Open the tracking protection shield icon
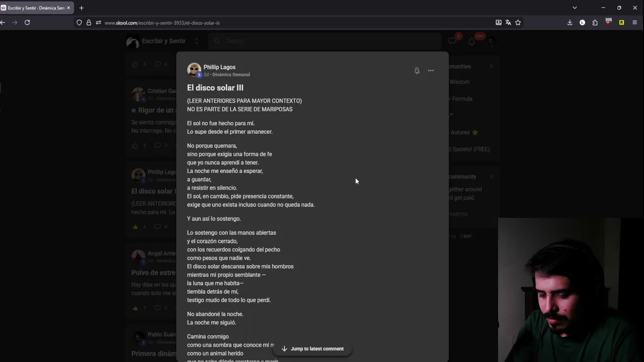The height and width of the screenshot is (362, 644). pyautogui.click(x=79, y=23)
